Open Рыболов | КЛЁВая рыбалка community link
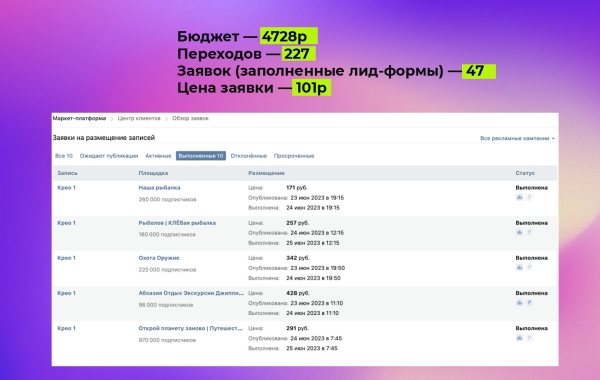600x380 pixels. click(x=177, y=223)
